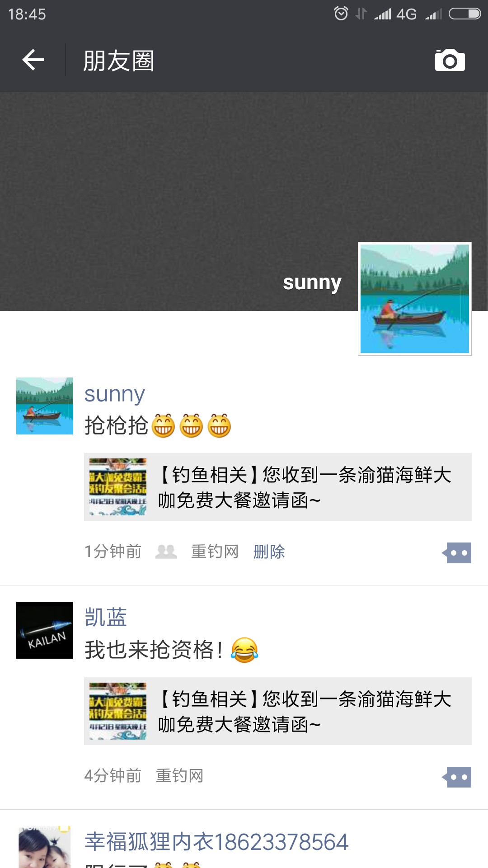Open 凯蓝's KAILAN avatar

(45, 630)
